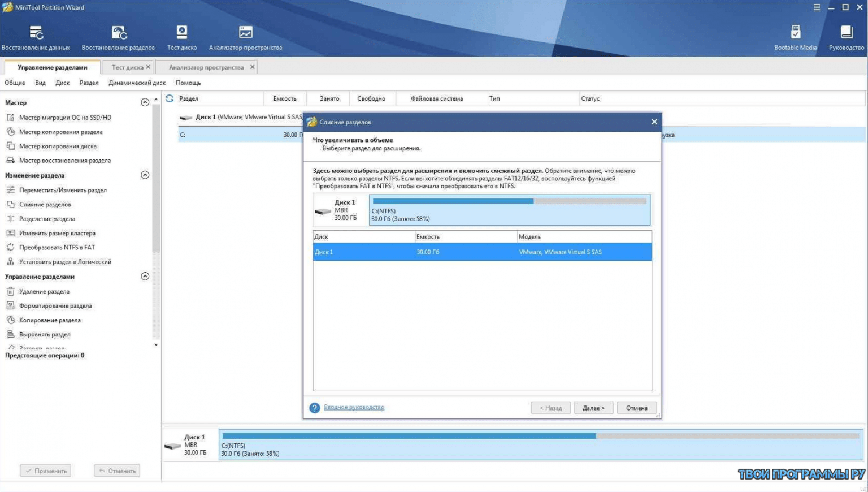868x492 pixels.
Task: Select C:(NTFS) partition in bottom disk map
Action: [541, 444]
